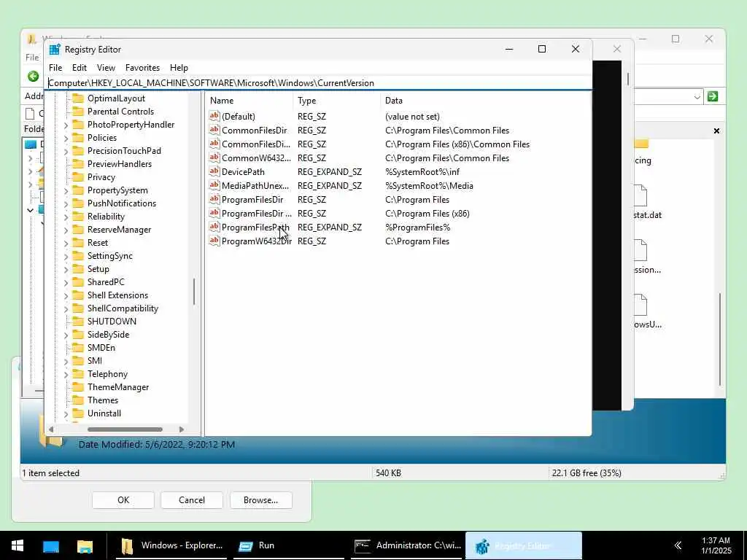Click the registry tree scroll-right arrow

click(182, 429)
